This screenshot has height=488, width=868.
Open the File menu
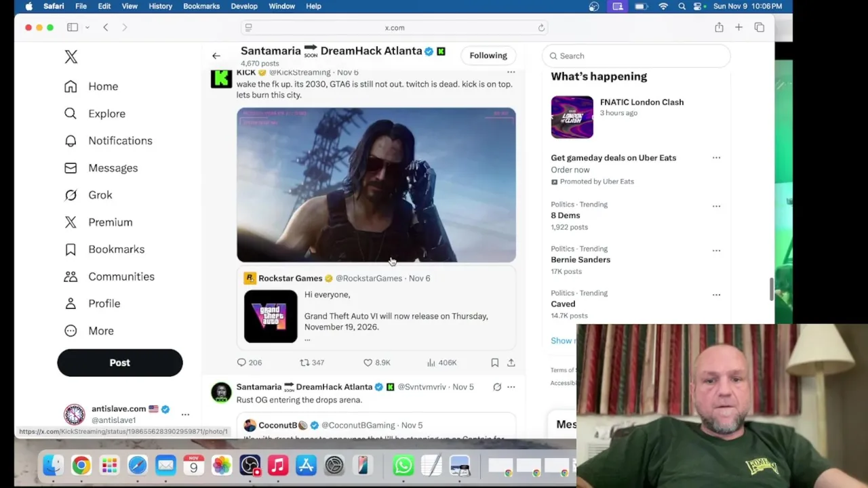coord(81,6)
